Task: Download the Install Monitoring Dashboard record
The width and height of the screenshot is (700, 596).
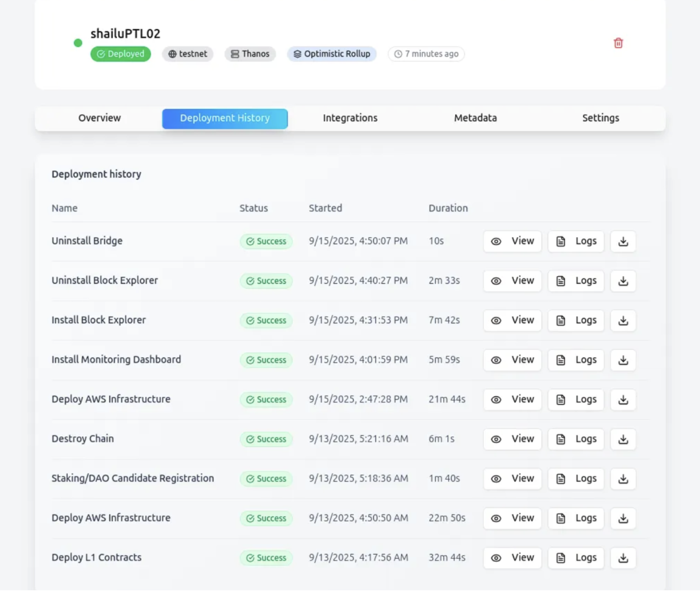Action: pyautogui.click(x=623, y=360)
